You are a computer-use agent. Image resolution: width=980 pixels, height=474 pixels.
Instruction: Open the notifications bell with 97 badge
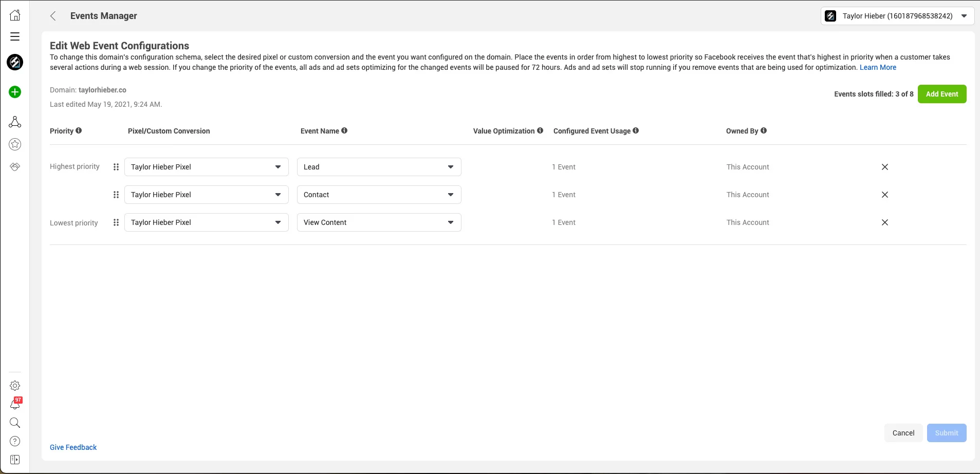[x=15, y=405]
